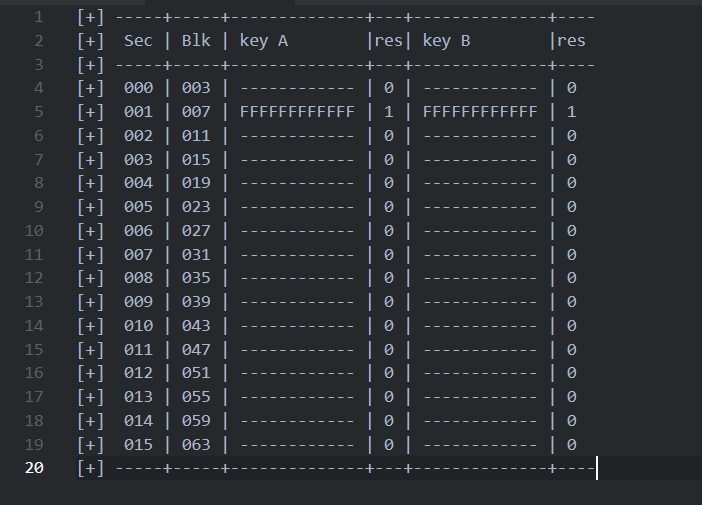
Task: Click the 'Blk' column header text
Action: click(x=196, y=41)
